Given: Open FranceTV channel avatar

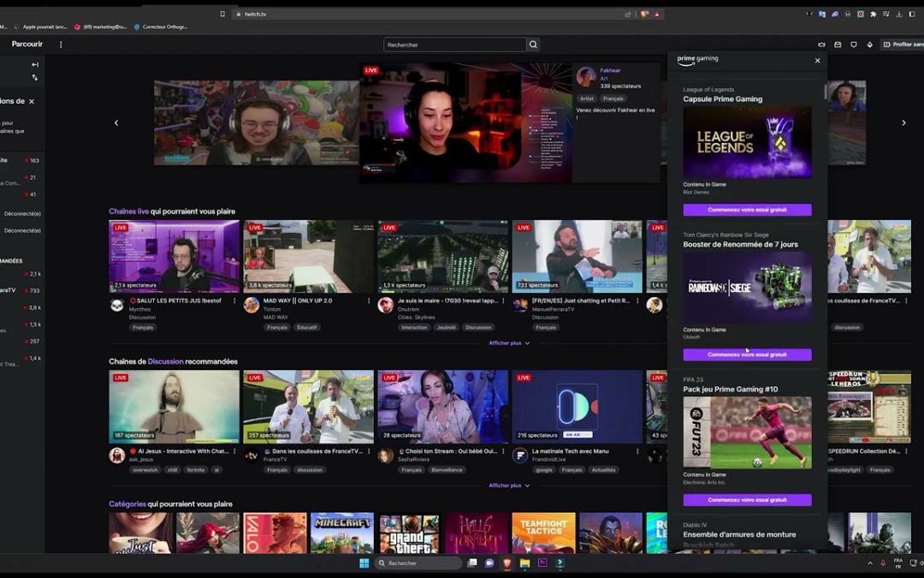Looking at the screenshot, I should pyautogui.click(x=251, y=456).
